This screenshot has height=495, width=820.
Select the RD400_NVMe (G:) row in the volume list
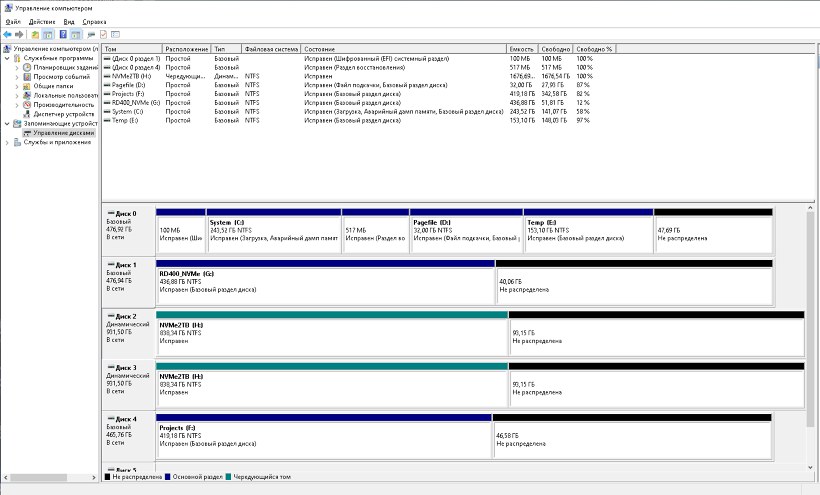pos(135,102)
